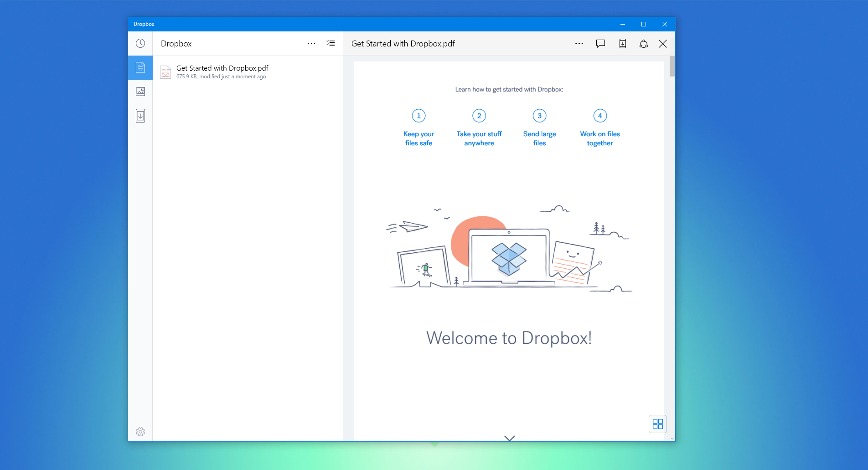Click the Dropbox box logo on the laptop illustration
Image resolution: width=868 pixels, height=470 pixels.
point(509,259)
